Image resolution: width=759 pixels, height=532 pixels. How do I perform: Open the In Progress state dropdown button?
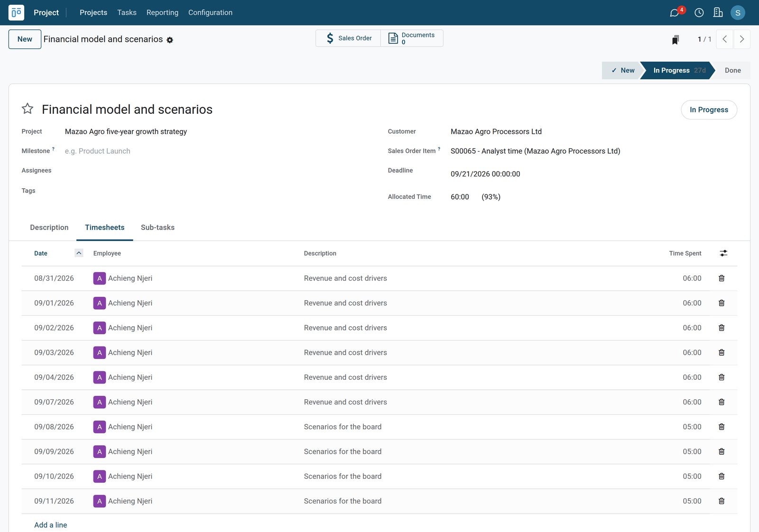pos(709,110)
